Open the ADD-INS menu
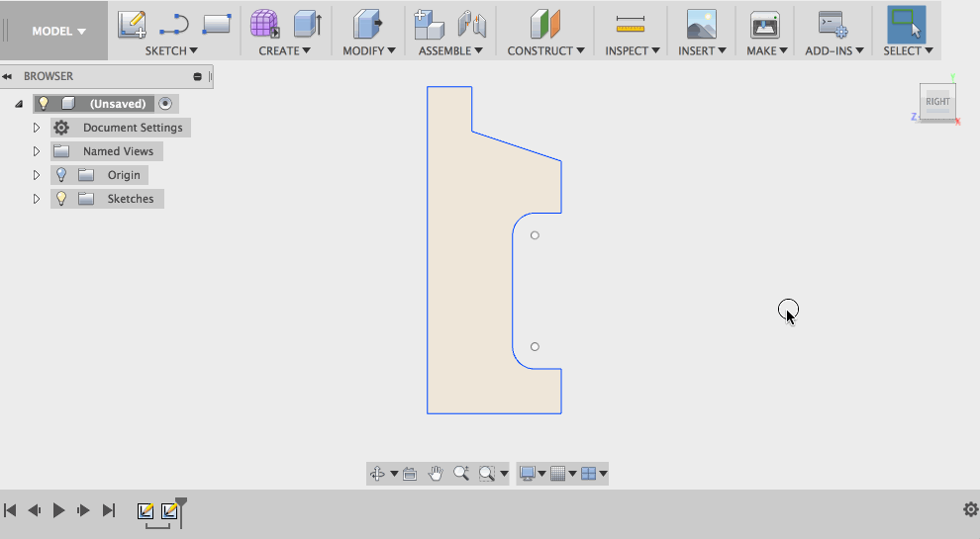Image resolution: width=980 pixels, height=539 pixels. coord(833,50)
